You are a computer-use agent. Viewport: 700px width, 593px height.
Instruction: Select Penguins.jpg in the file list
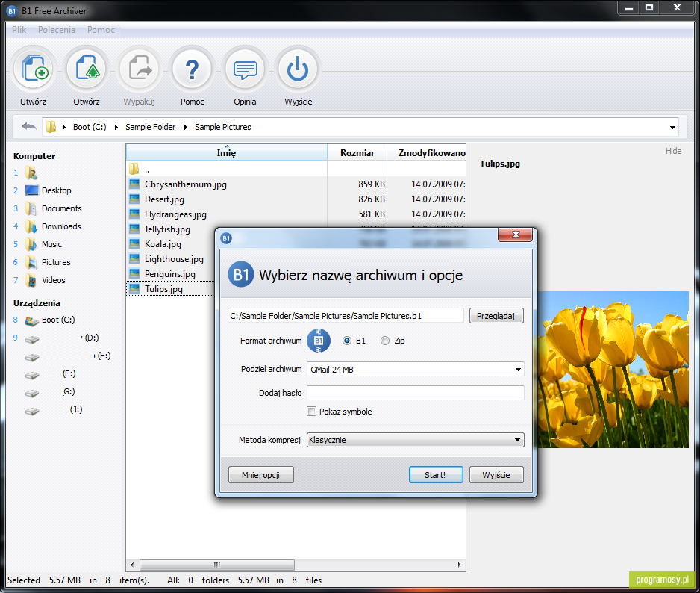[170, 274]
